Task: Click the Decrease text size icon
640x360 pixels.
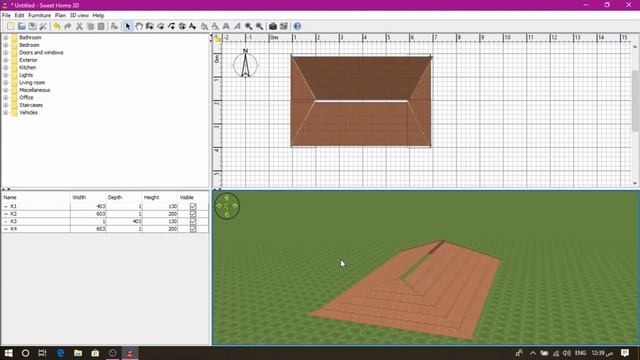Action: pos(215,26)
